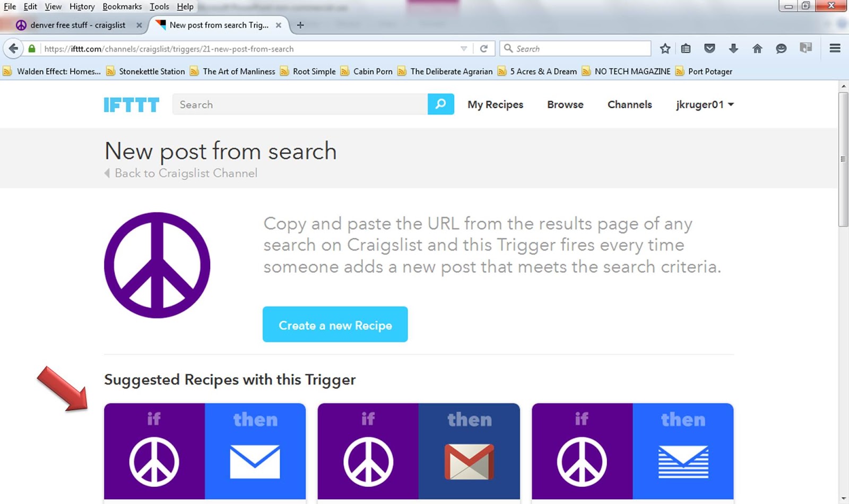
Task: Open the Walden Effect bookmark feed
Action: coord(52,71)
